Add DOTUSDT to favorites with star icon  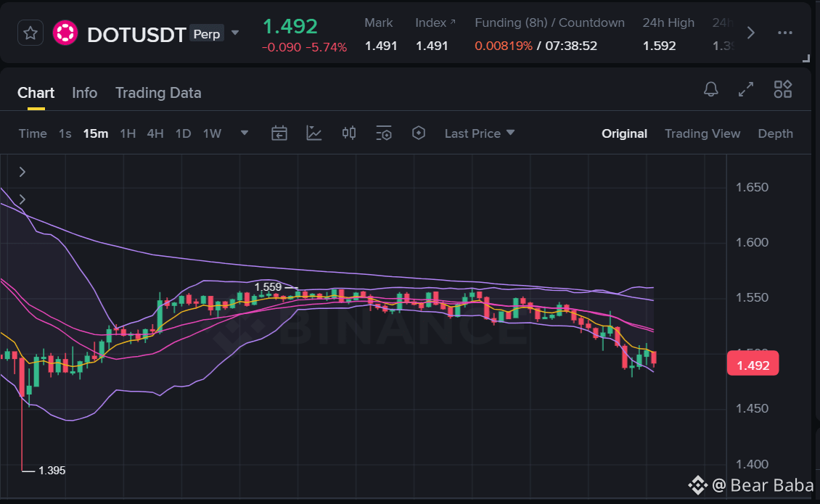click(30, 33)
